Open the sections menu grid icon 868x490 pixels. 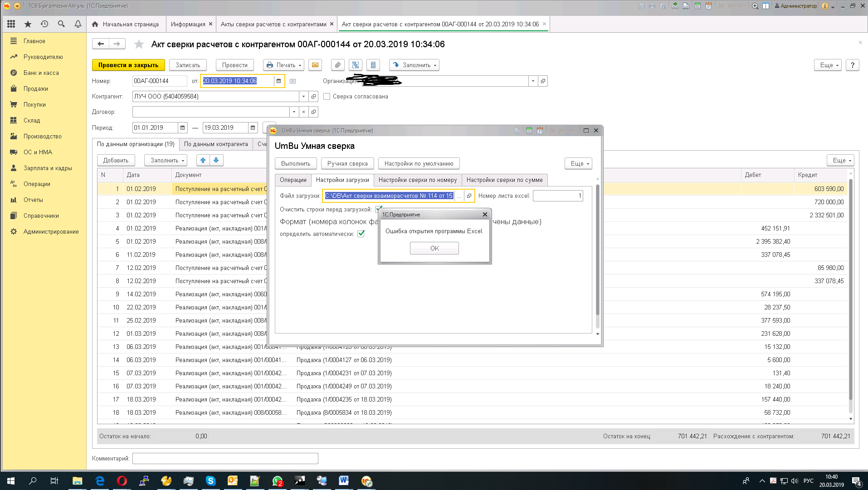click(11, 24)
